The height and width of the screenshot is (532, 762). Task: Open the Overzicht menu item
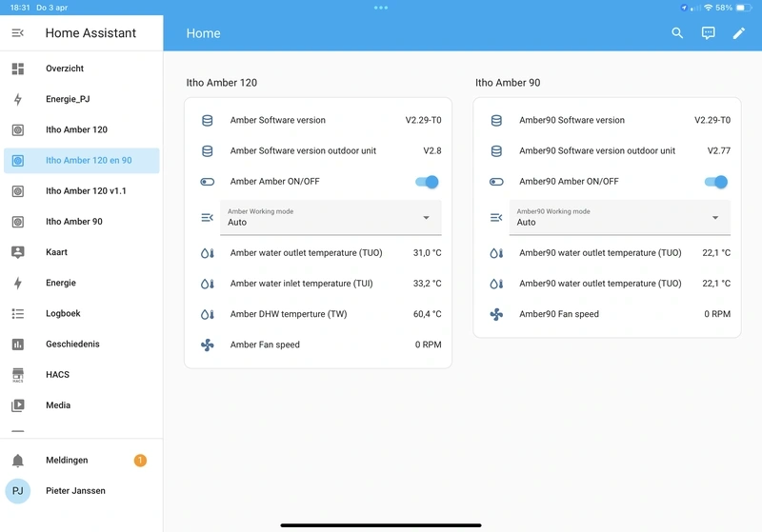click(x=82, y=69)
